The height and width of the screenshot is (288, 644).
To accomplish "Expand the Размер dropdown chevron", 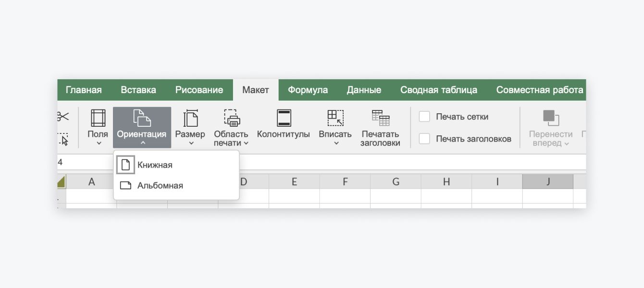I will click(190, 143).
